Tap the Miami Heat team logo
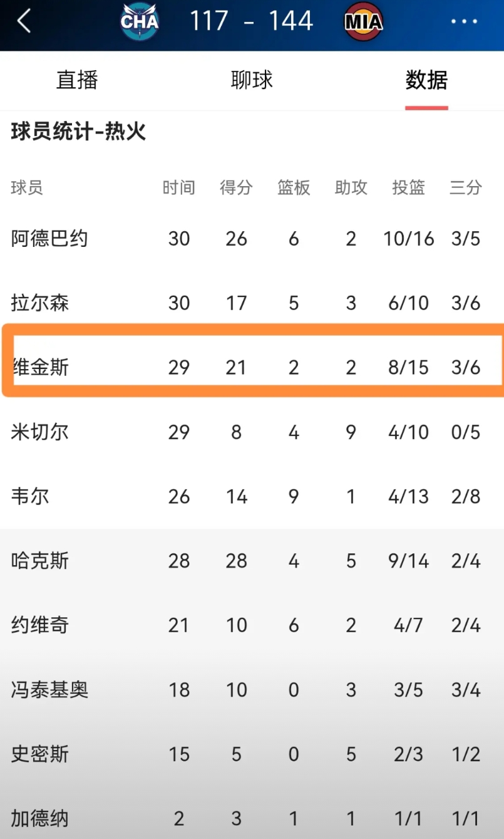 tap(363, 23)
